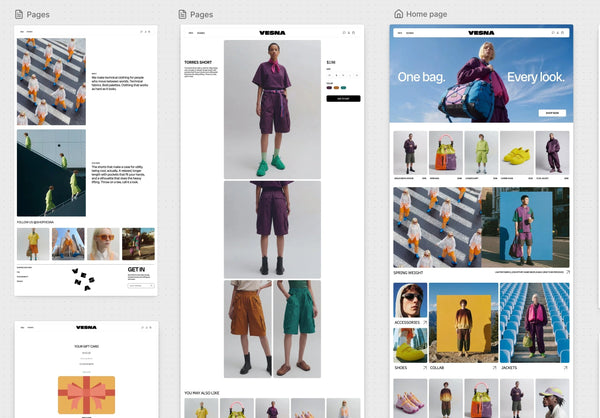This screenshot has width=600, height=418.
Task: Click the page icon of the middle Pages frame
Action: [x=183, y=15]
